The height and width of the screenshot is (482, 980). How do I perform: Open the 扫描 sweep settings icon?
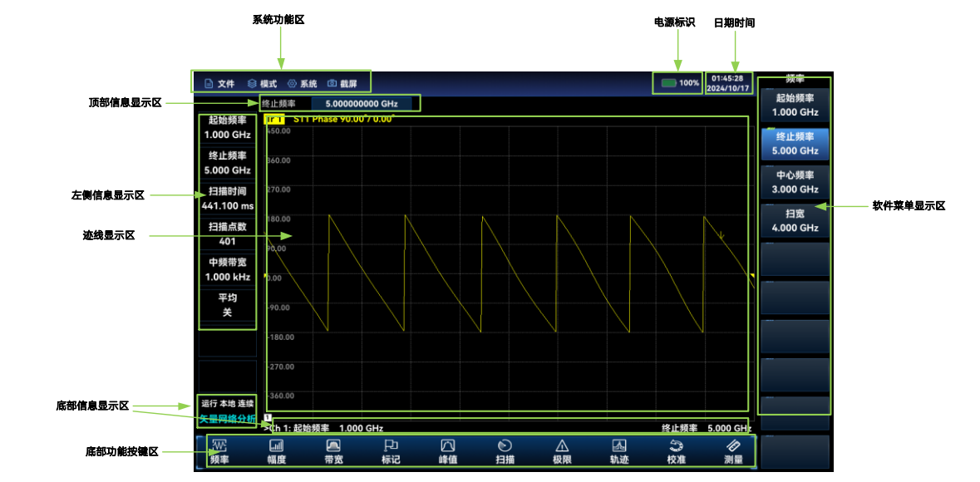tap(505, 451)
